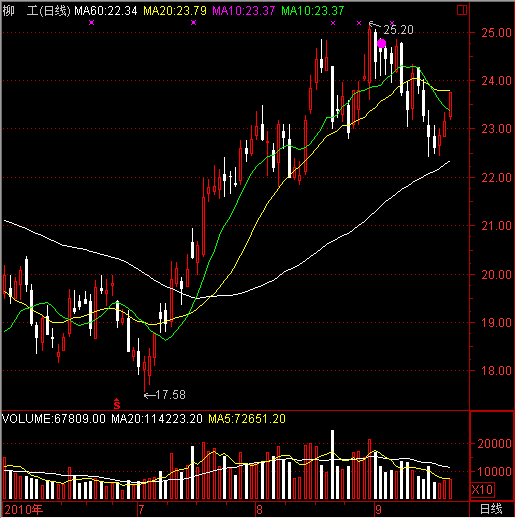Click the 24.00 price axis label
515x518 pixels.
tap(496, 81)
